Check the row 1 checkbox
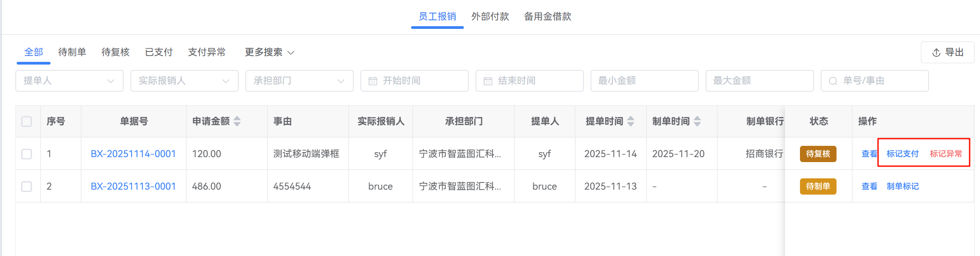The height and width of the screenshot is (256, 980). click(x=27, y=154)
